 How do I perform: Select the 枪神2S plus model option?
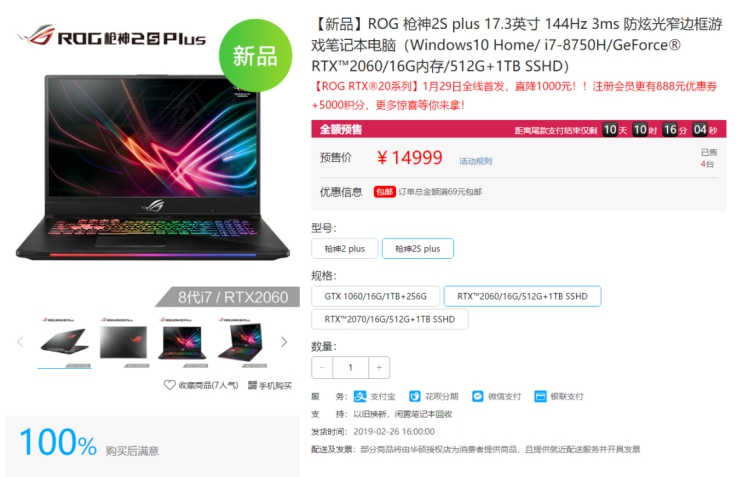coord(418,249)
